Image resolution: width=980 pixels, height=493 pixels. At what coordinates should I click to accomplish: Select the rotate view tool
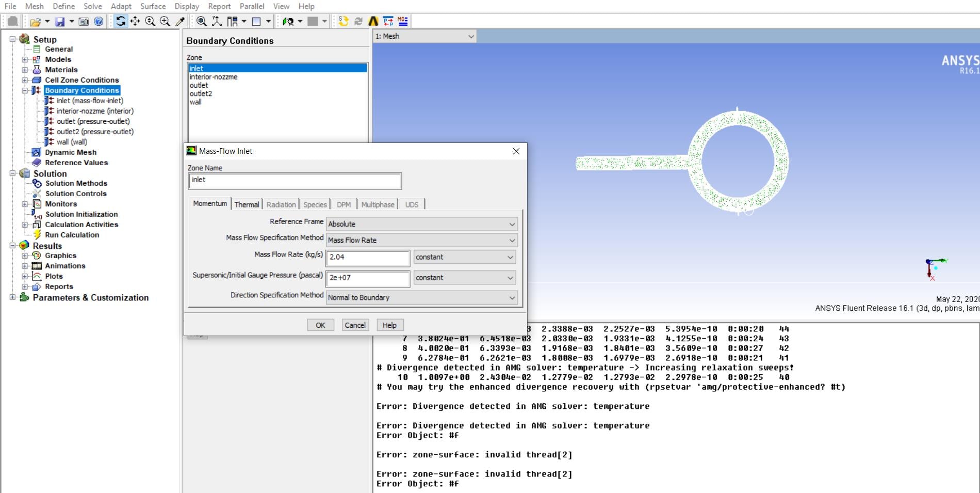pyautogui.click(x=121, y=21)
